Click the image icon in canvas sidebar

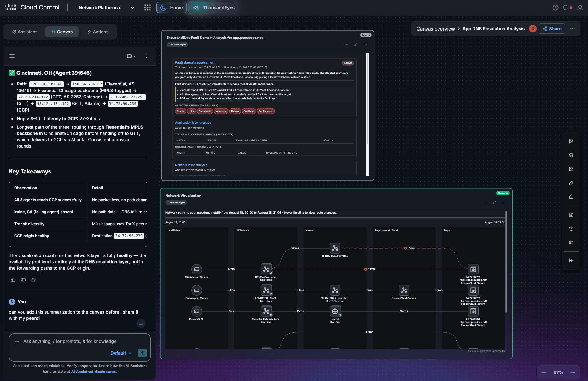point(571,169)
